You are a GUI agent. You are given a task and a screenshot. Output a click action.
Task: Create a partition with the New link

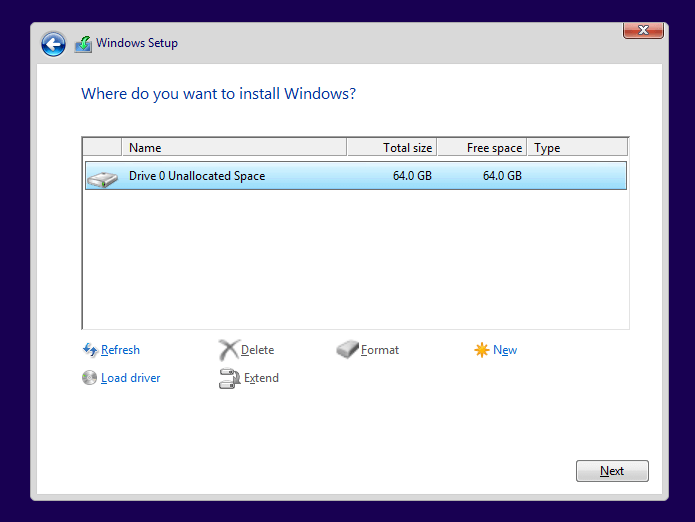point(505,350)
